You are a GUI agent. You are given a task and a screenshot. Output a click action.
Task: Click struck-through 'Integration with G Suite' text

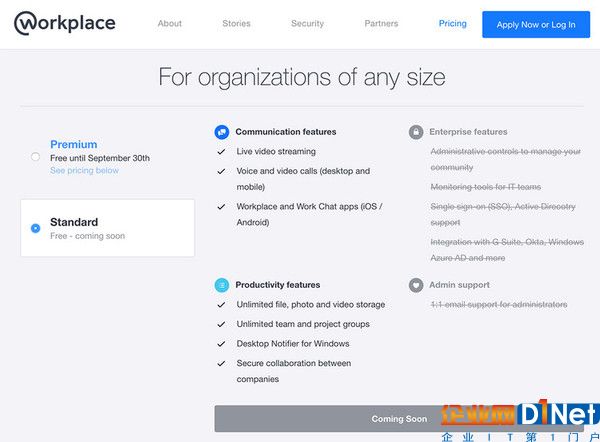point(507,250)
